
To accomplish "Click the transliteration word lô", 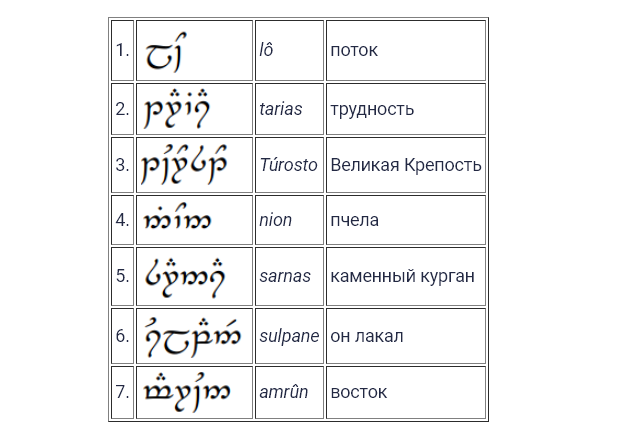I will (266, 50).
